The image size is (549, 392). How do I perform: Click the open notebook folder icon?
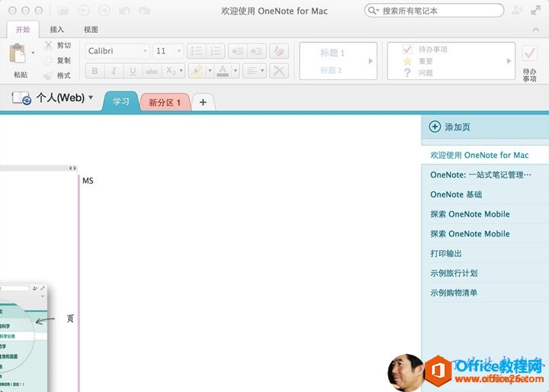(63, 11)
